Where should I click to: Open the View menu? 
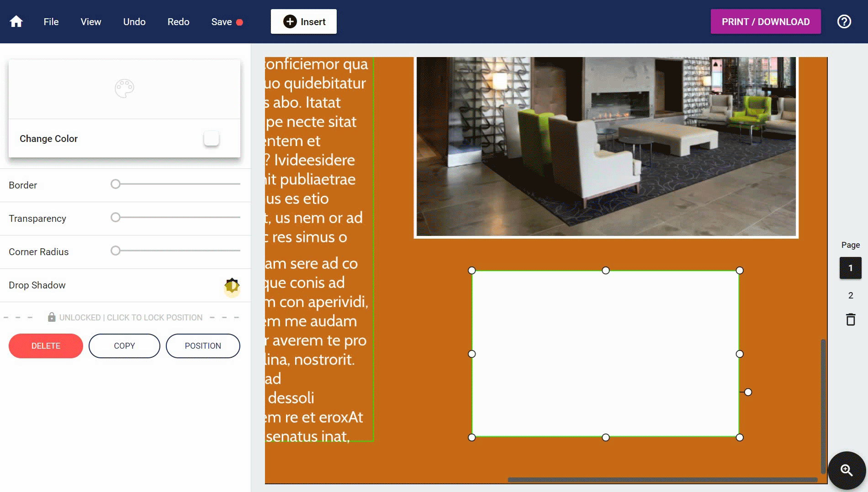tap(91, 21)
